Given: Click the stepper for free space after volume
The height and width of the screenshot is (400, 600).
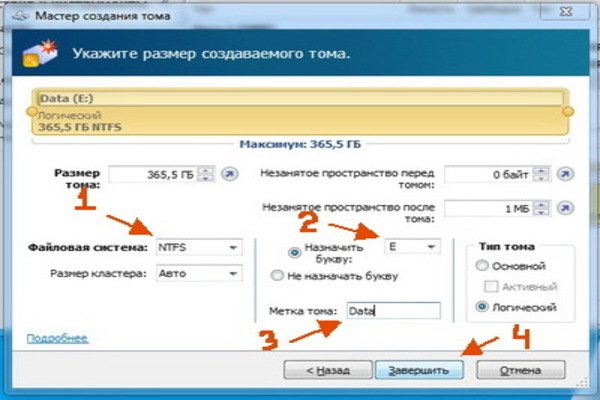Looking at the screenshot, I should tap(541, 208).
